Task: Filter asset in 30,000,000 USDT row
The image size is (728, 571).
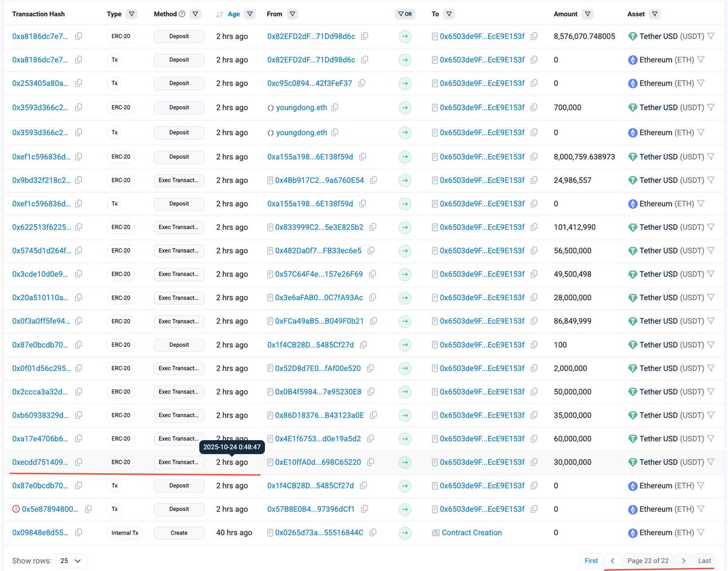Action: tap(710, 462)
